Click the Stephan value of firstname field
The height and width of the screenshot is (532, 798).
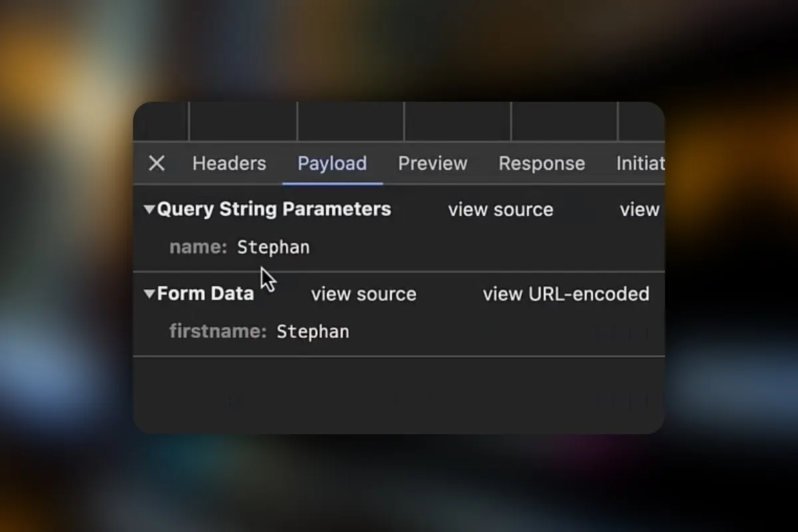[x=313, y=331]
